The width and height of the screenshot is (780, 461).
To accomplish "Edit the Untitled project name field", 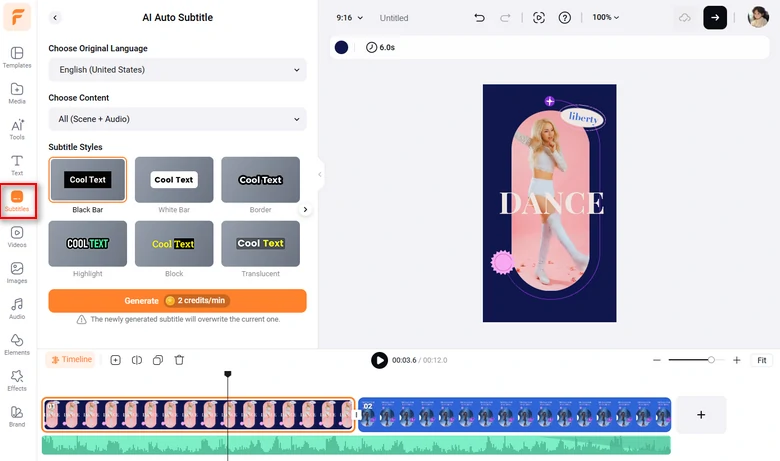I will [394, 18].
